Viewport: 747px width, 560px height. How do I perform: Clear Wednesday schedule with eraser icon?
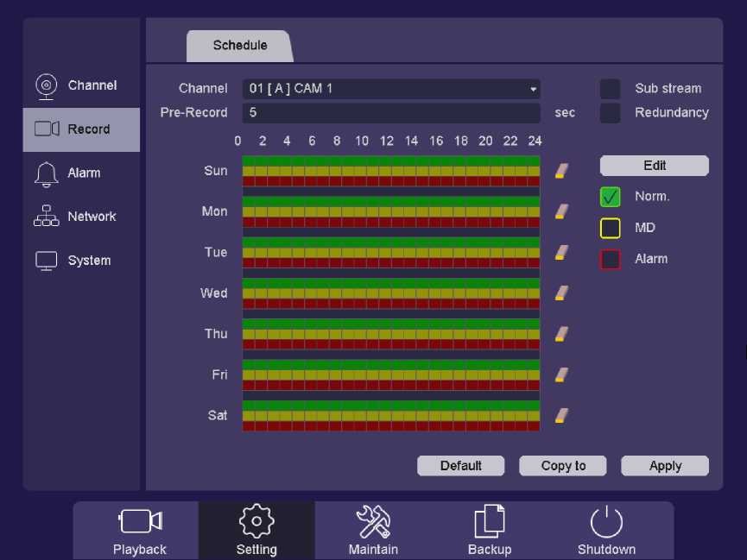point(561,293)
